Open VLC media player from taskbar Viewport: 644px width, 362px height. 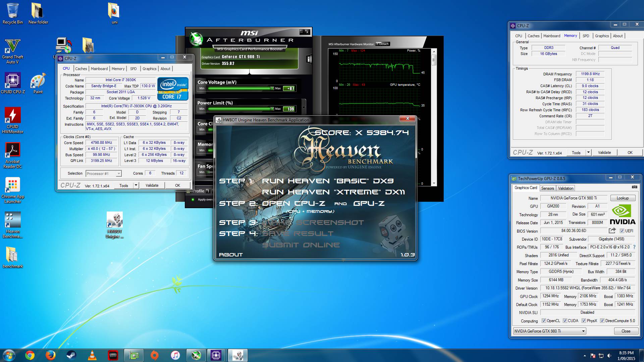coord(92,355)
